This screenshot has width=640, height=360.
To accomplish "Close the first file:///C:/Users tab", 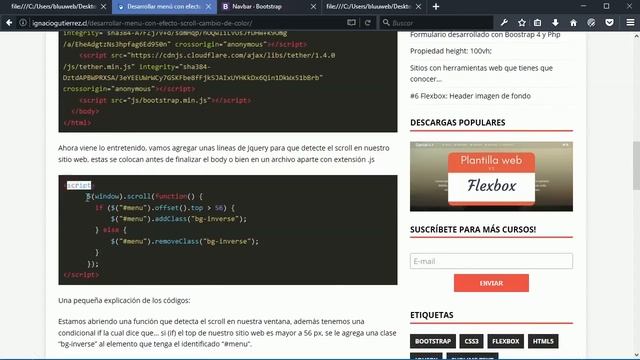I will [103, 7].
